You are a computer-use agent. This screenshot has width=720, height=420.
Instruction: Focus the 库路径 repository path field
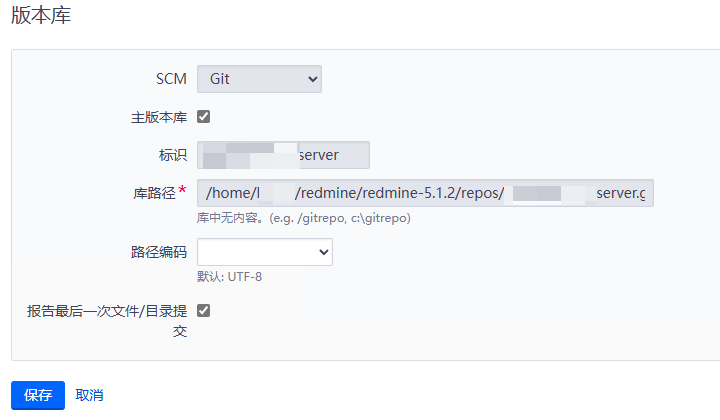tap(425, 193)
